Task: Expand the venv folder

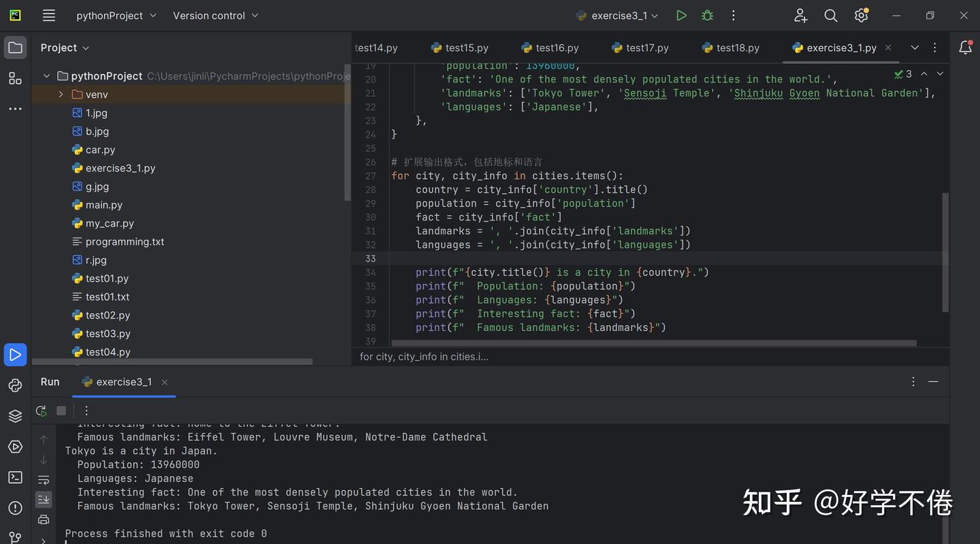Action: pyautogui.click(x=61, y=95)
